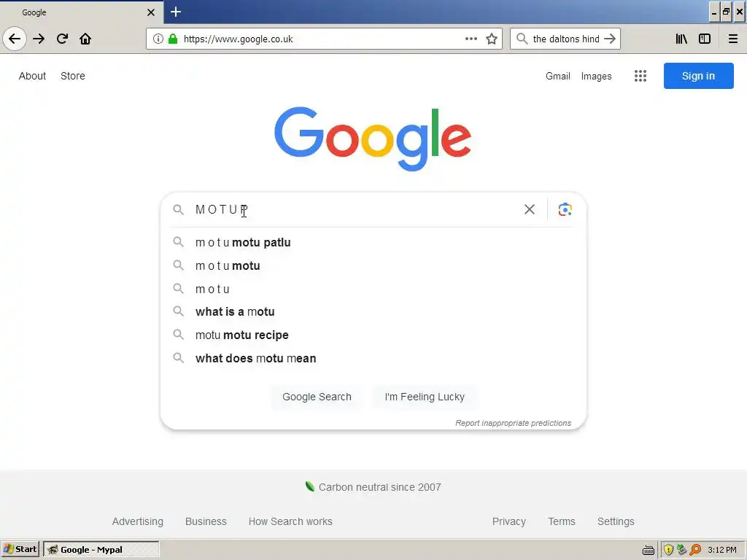
Task: Close the Google tab
Action: [151, 12]
